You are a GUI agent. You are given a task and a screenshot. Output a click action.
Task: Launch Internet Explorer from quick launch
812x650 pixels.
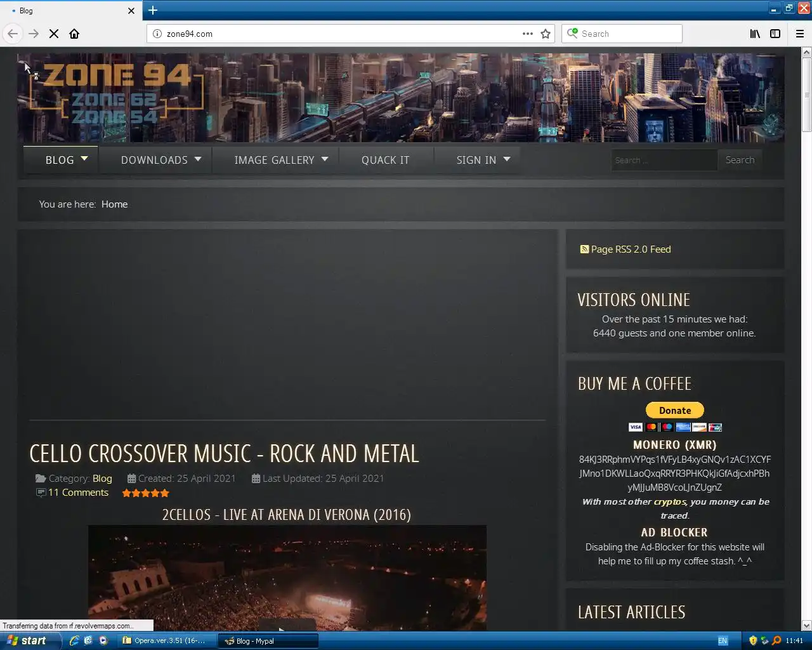[74, 640]
